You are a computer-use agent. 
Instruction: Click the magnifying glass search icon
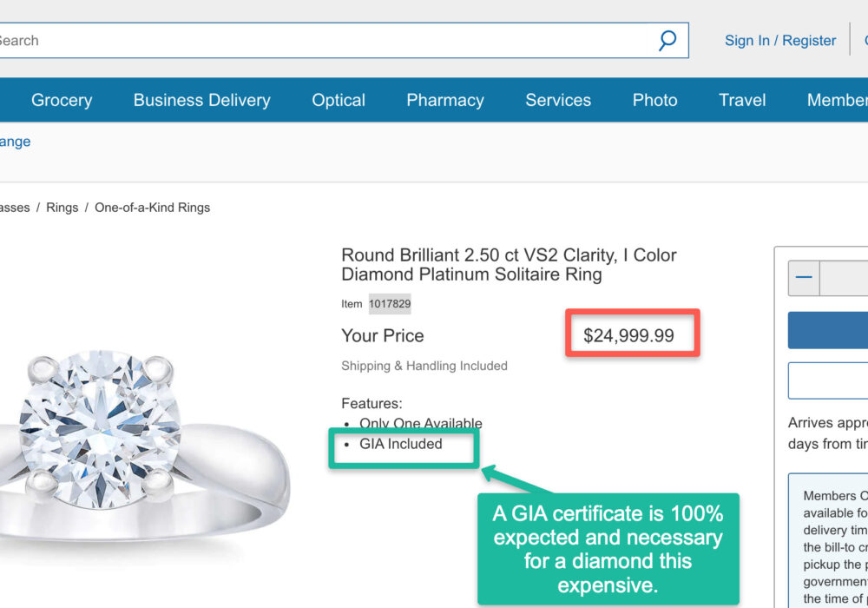667,40
